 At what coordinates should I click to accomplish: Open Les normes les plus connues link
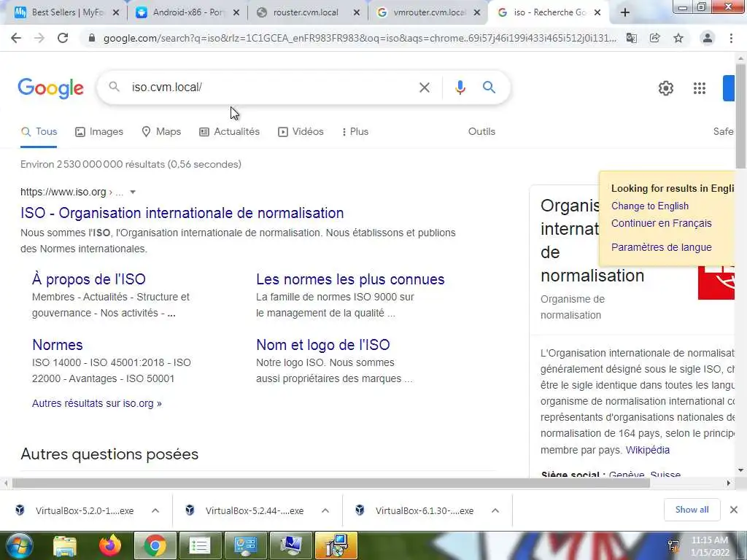click(350, 279)
